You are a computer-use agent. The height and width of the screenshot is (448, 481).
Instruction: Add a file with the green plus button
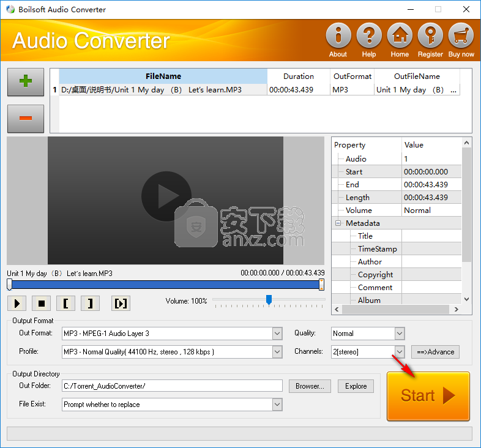[x=26, y=82]
